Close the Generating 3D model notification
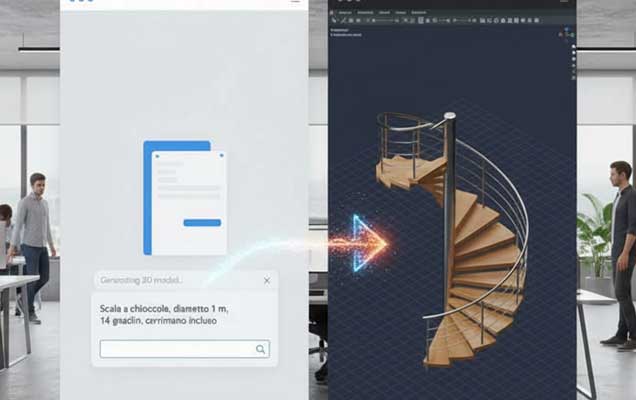The height and width of the screenshot is (400, 636). (x=267, y=281)
